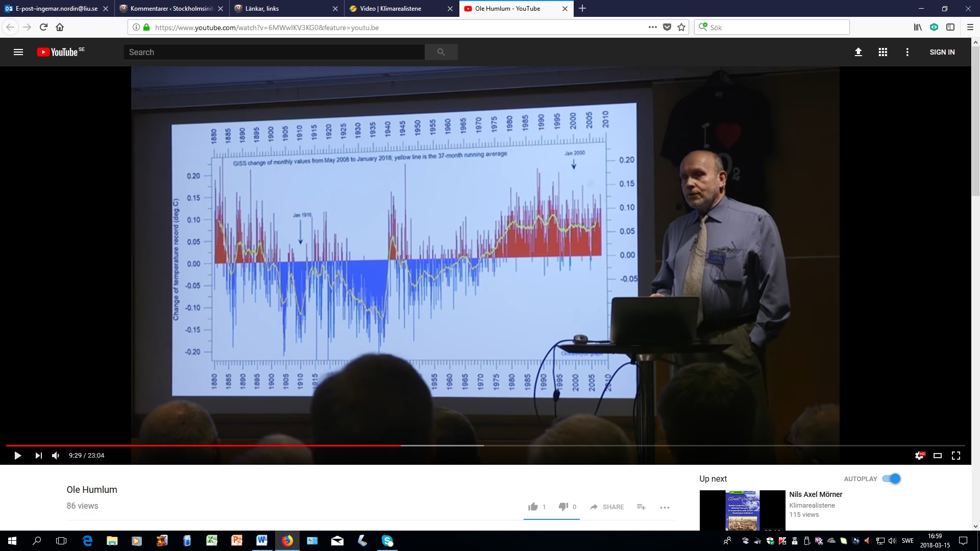
Task: Open the browser home page
Action: [60, 27]
